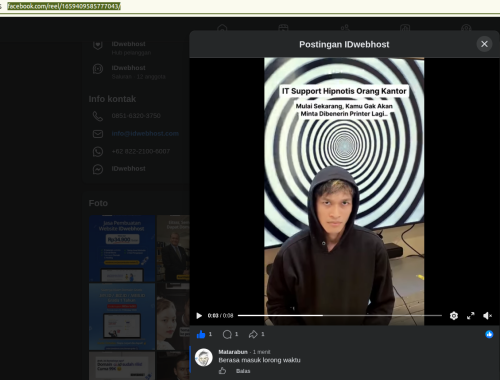Open the Jasa Pembuatan Website photo thumbnail
The height and width of the screenshot is (380, 500).
122,249
